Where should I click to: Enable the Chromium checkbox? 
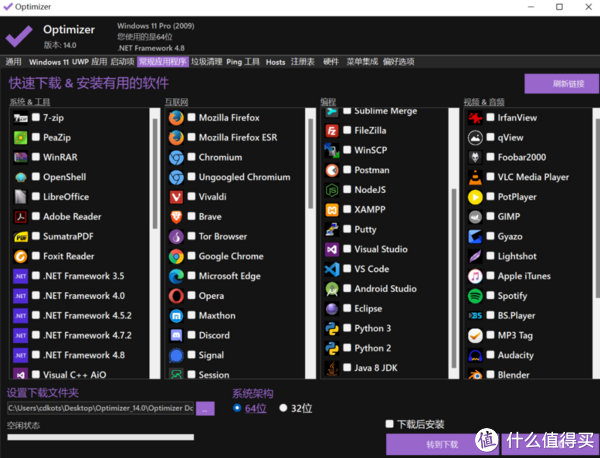[x=192, y=157]
